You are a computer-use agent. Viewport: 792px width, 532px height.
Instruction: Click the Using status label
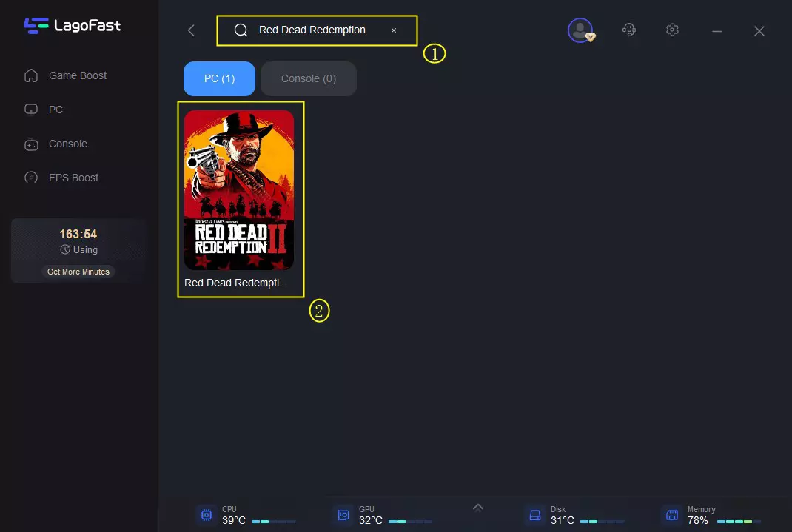[78, 250]
